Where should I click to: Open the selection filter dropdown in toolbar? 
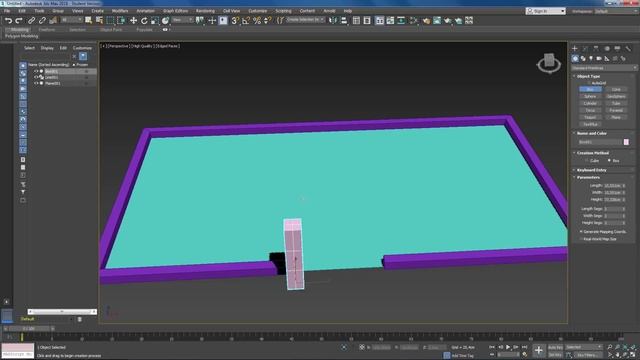pos(72,20)
